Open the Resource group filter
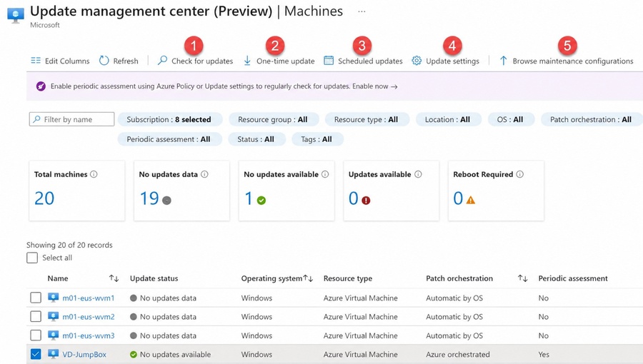The width and height of the screenshot is (643, 364). 274,120
